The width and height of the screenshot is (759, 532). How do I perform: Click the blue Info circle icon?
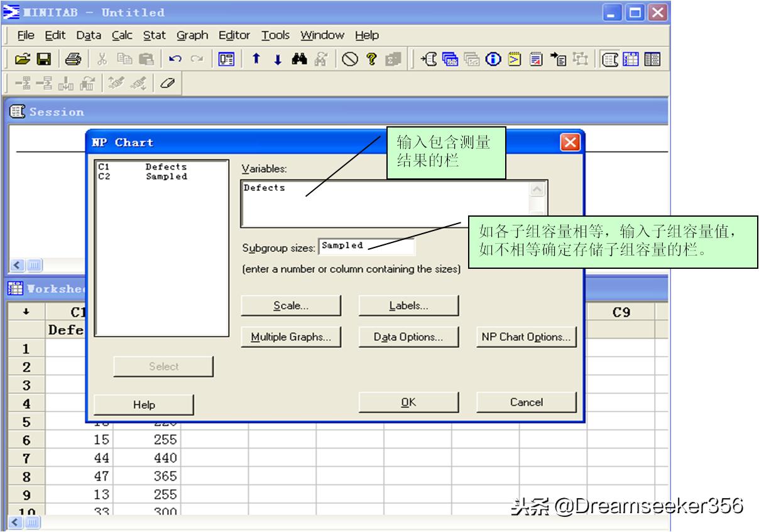tap(493, 59)
